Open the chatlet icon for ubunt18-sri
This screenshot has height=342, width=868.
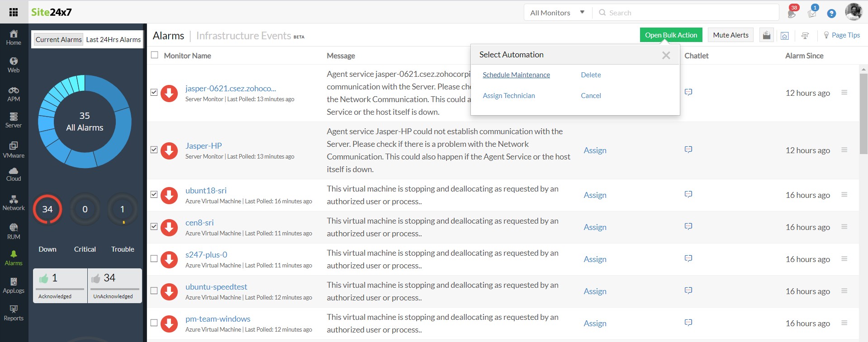[x=688, y=194]
